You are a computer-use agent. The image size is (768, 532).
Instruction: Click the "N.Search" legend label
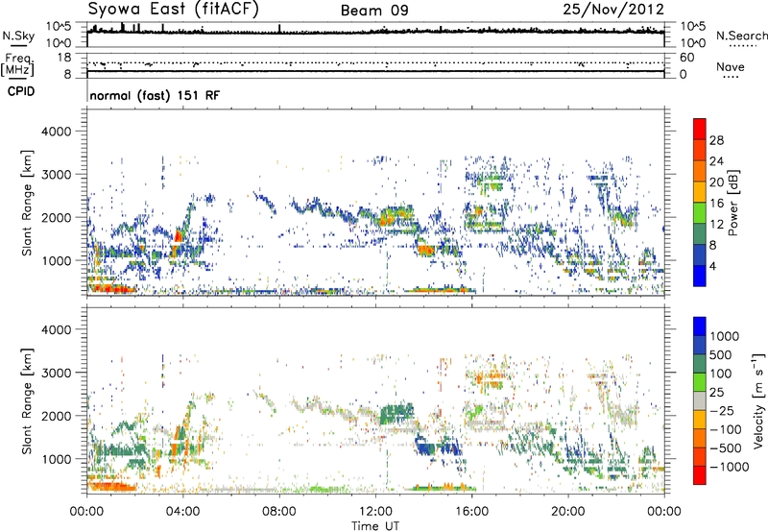tap(741, 36)
